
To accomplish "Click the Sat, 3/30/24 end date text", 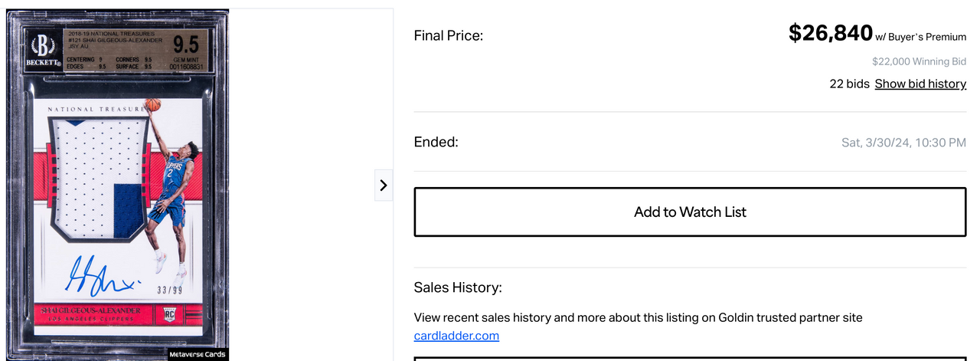I will 903,143.
